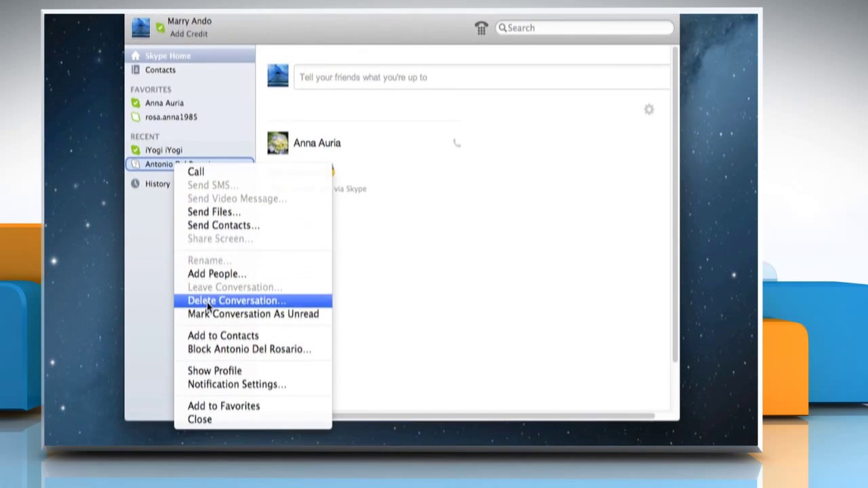Click the magnifier icon in Search field

click(x=502, y=28)
